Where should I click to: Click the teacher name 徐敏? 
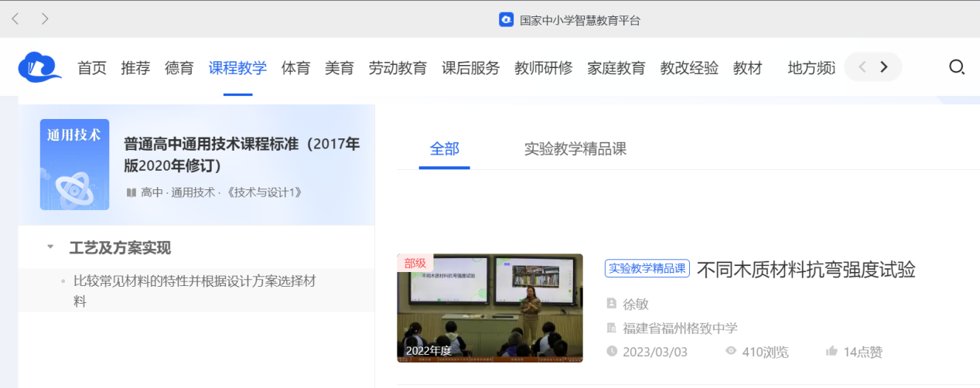(635, 304)
